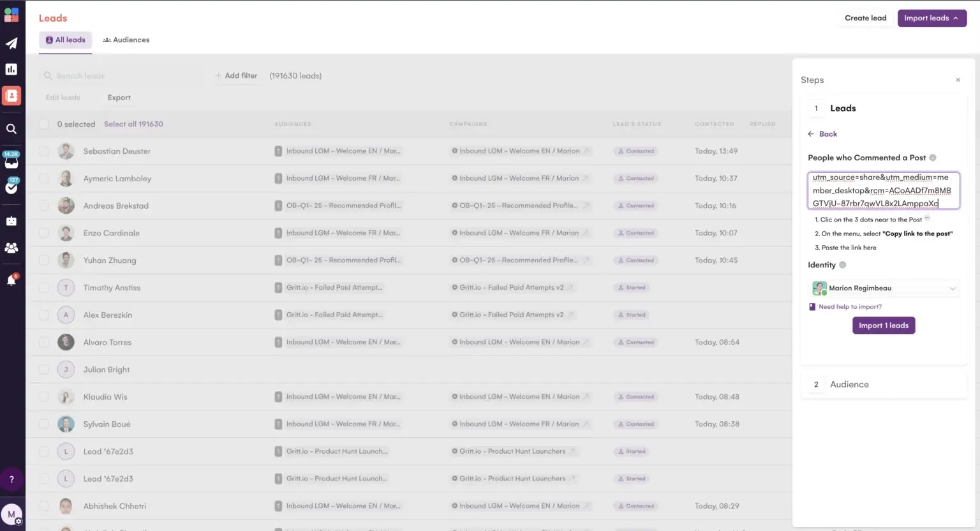The width and height of the screenshot is (980, 531).
Task: Open campaign link arrow in Sebastian Deuster row
Action: (x=586, y=151)
